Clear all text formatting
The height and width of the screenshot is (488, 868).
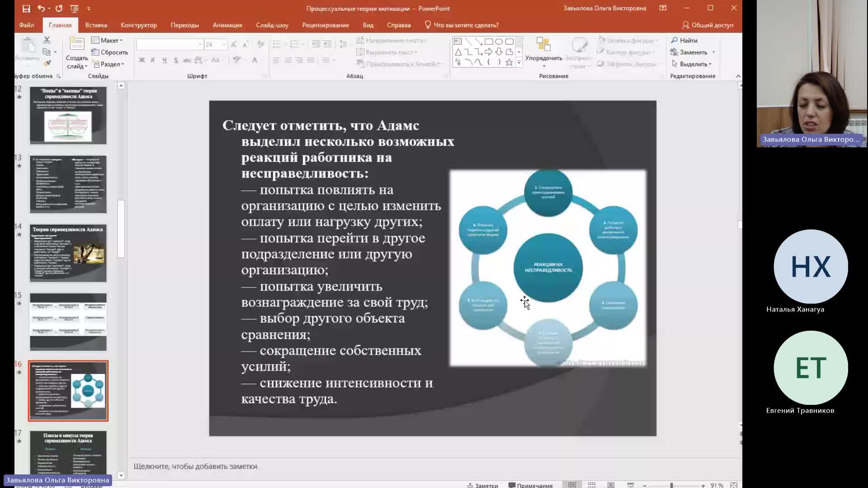tap(260, 44)
